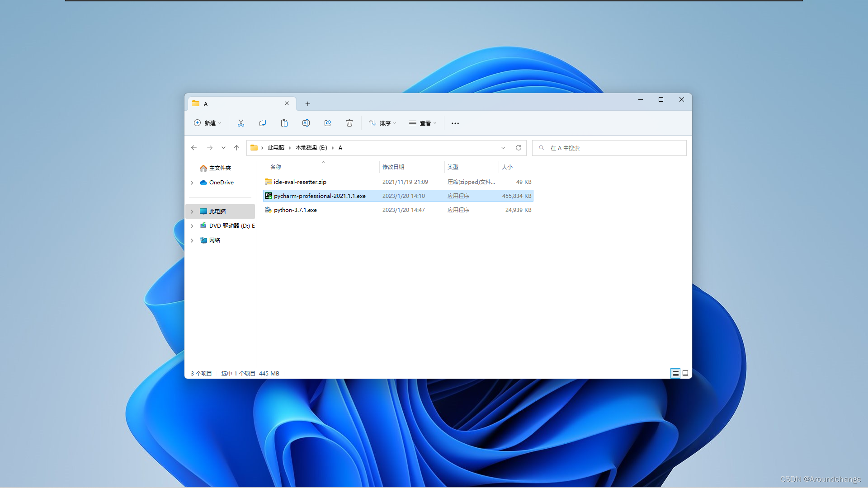Click the Delete trash can icon
This screenshot has width=868, height=488.
click(349, 123)
